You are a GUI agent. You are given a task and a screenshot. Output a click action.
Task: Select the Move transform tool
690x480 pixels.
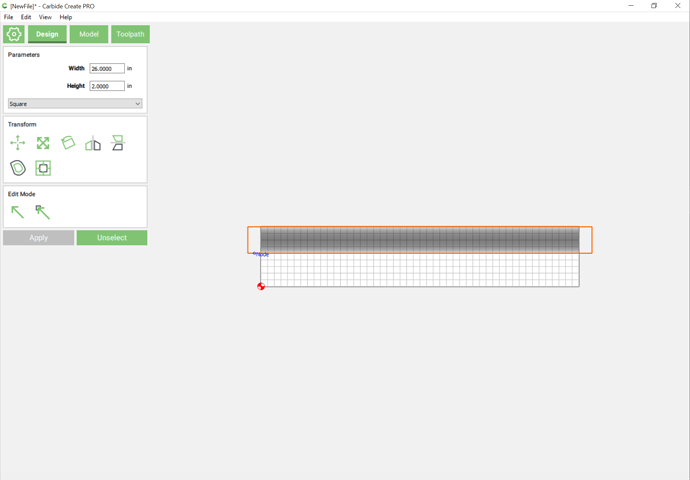pyautogui.click(x=18, y=144)
